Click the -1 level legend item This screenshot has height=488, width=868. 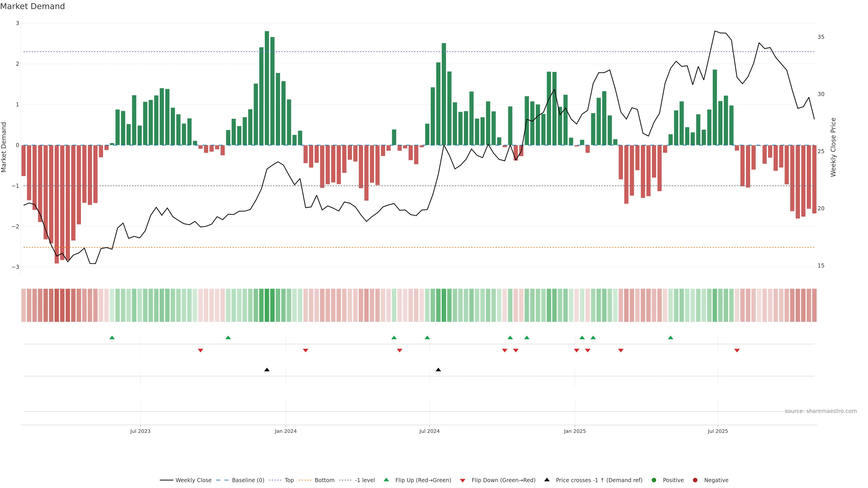click(x=365, y=480)
